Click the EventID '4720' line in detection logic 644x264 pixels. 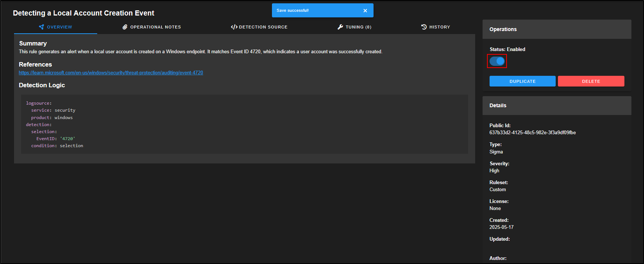pos(55,139)
